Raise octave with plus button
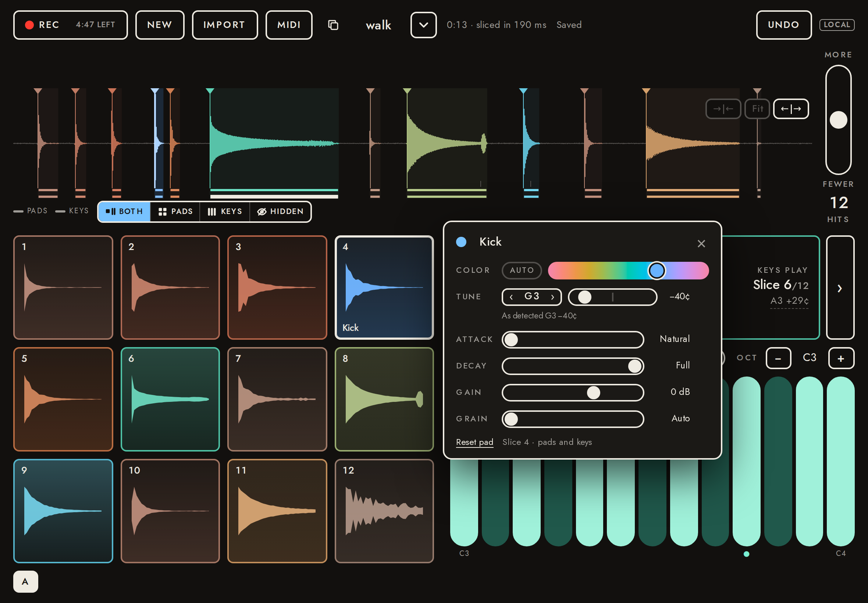Screen dimensions: 868x603 click(841, 358)
